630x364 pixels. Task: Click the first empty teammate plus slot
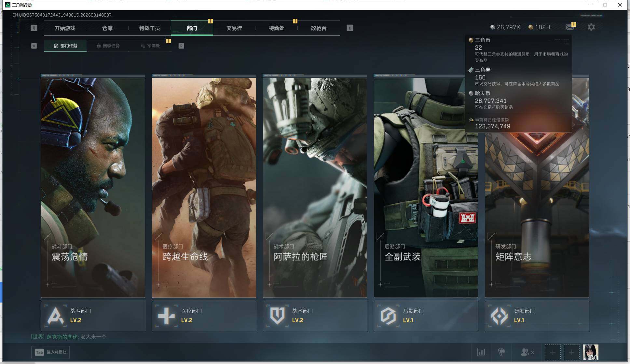tap(553, 352)
